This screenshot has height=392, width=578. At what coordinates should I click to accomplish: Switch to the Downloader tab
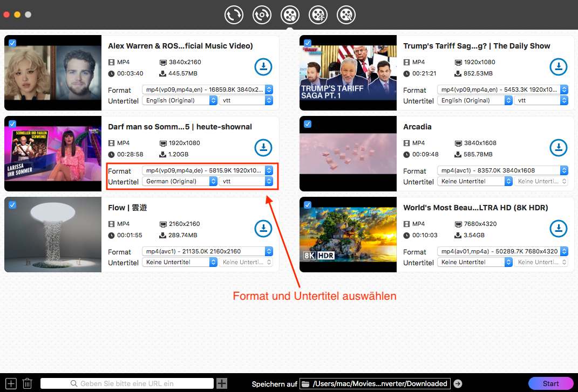click(290, 15)
